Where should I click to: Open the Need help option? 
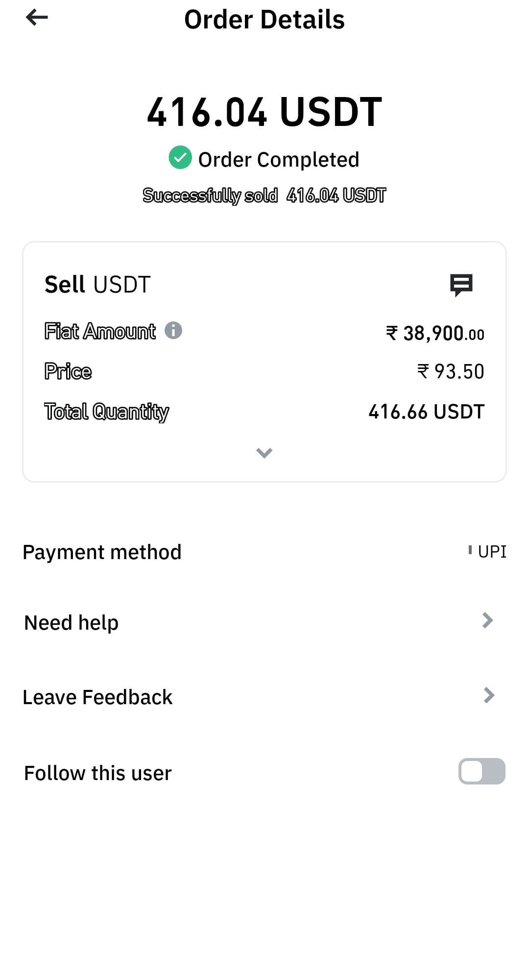tap(72, 623)
